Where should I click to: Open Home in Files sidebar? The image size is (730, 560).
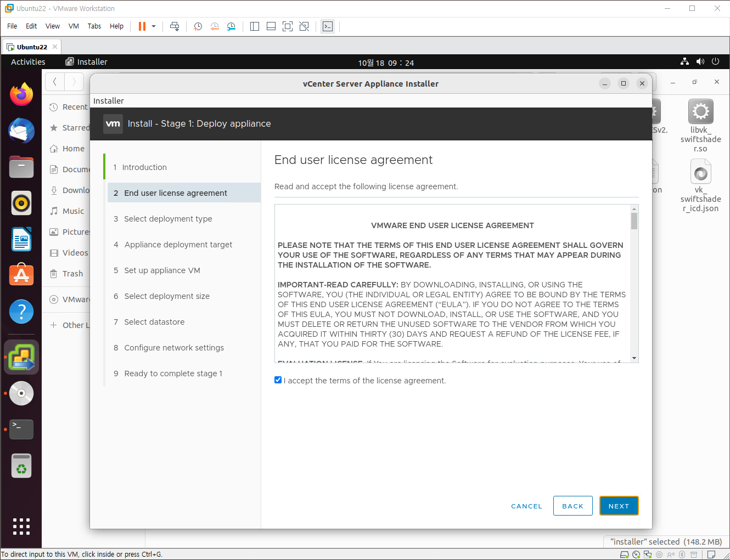click(x=66, y=149)
